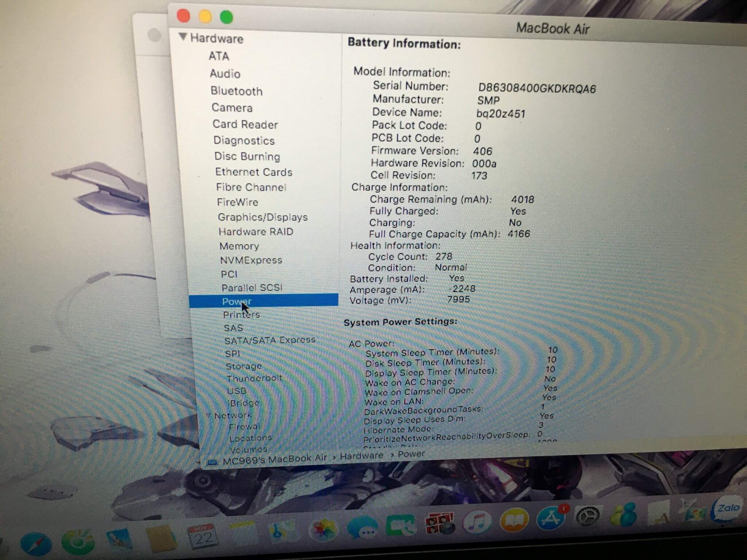Select Ethernet Cards in the sidebar
The image size is (747, 560).
click(254, 172)
